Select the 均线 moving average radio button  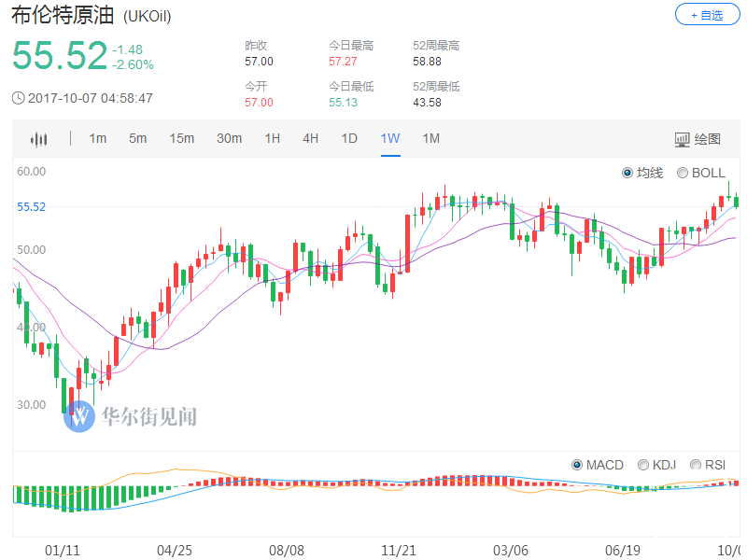627,173
